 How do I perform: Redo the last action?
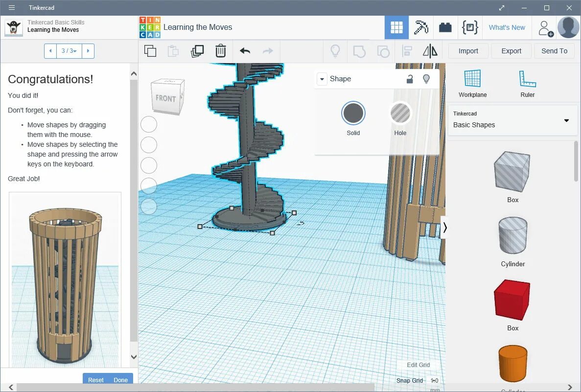click(268, 51)
